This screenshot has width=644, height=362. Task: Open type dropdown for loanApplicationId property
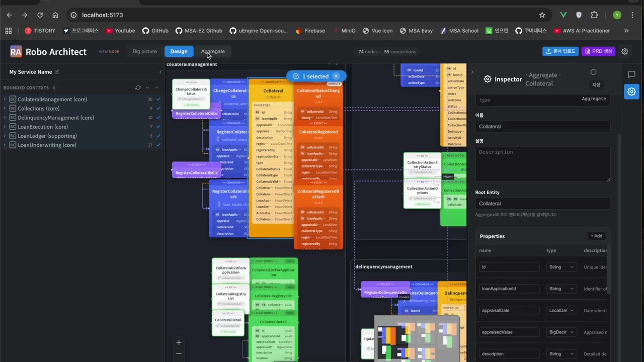[561, 289]
